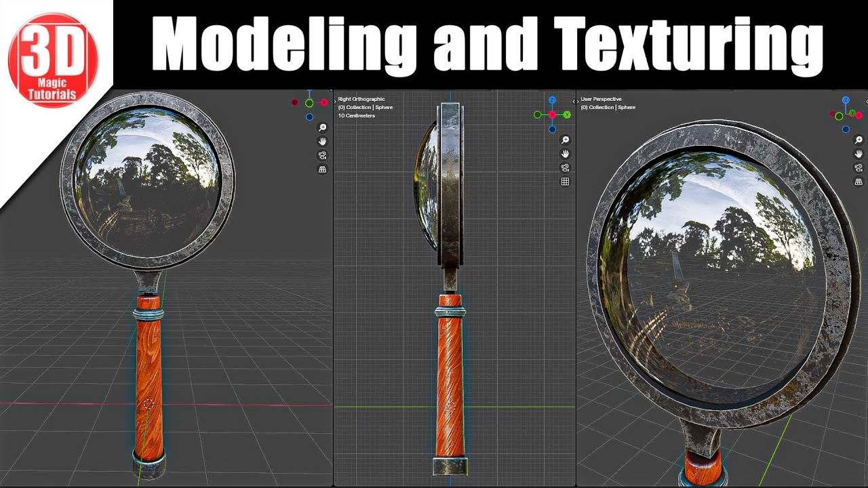This screenshot has width=868, height=488.
Task: Click the red X axis of the left viewport gizmo
Action: (324, 102)
